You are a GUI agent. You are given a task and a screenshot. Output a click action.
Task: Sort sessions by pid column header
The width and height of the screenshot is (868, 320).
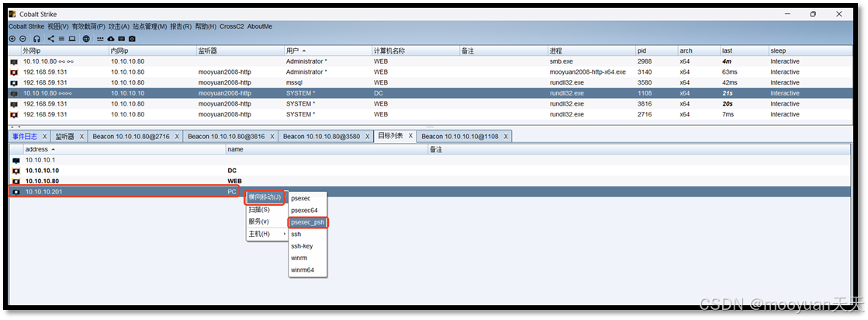tap(656, 51)
